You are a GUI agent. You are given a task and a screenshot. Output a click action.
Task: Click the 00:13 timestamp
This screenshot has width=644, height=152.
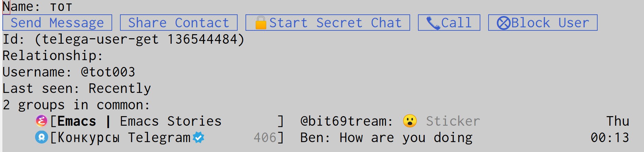610,138
